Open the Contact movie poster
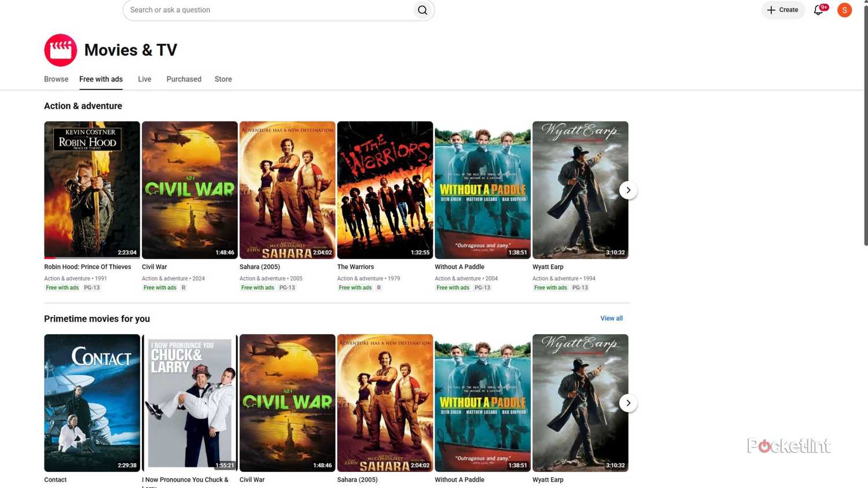Viewport: 868px width, 488px height. (92, 403)
